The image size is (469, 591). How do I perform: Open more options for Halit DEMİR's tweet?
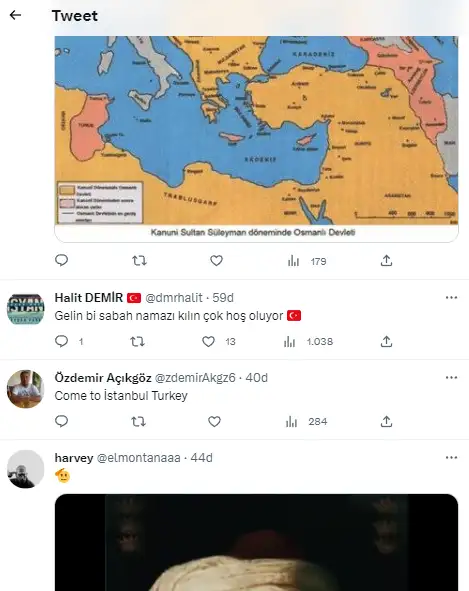coord(451,298)
